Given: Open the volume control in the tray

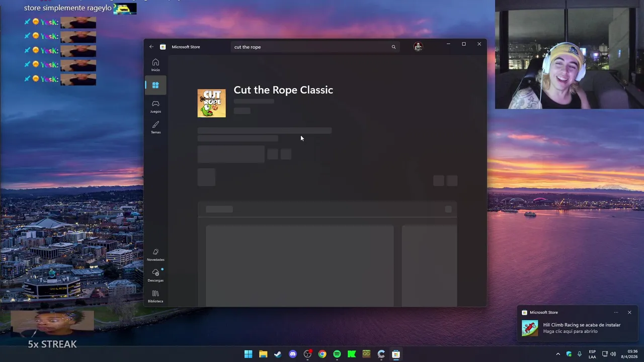Looking at the screenshot, I should 613,354.
